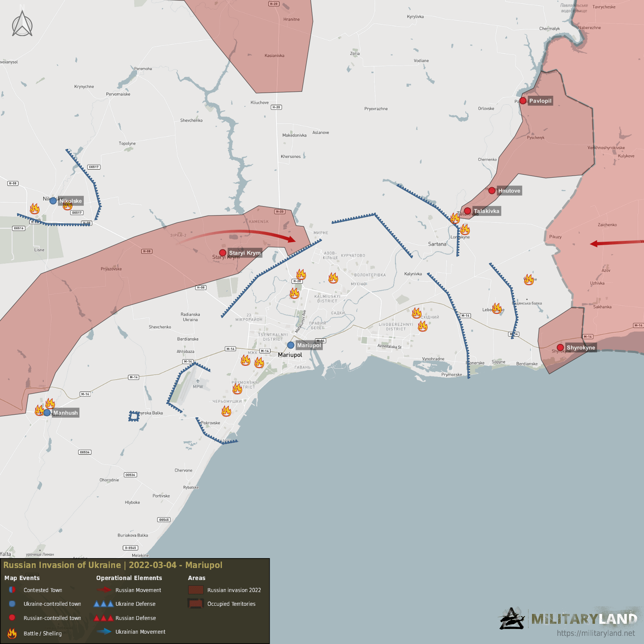644x644 pixels.
Task: Open the https://militaryland.net link
Action: tap(595, 633)
